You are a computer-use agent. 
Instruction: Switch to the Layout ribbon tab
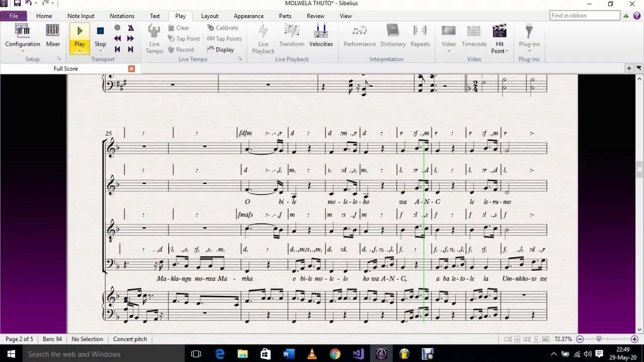click(210, 16)
